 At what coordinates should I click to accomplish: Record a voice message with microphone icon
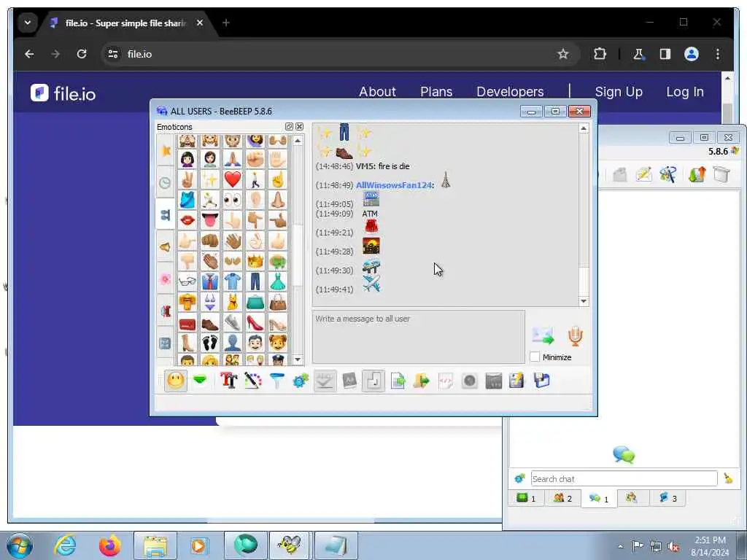[575, 335]
